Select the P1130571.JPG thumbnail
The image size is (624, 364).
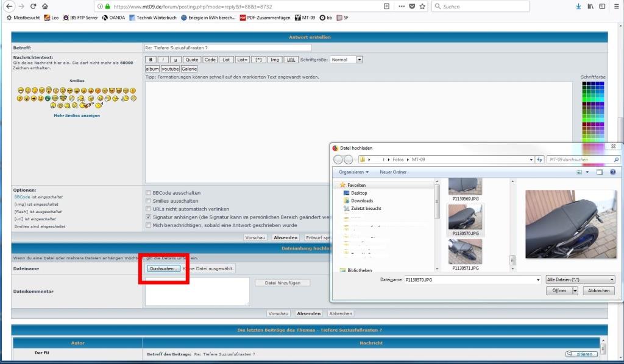[465, 252]
